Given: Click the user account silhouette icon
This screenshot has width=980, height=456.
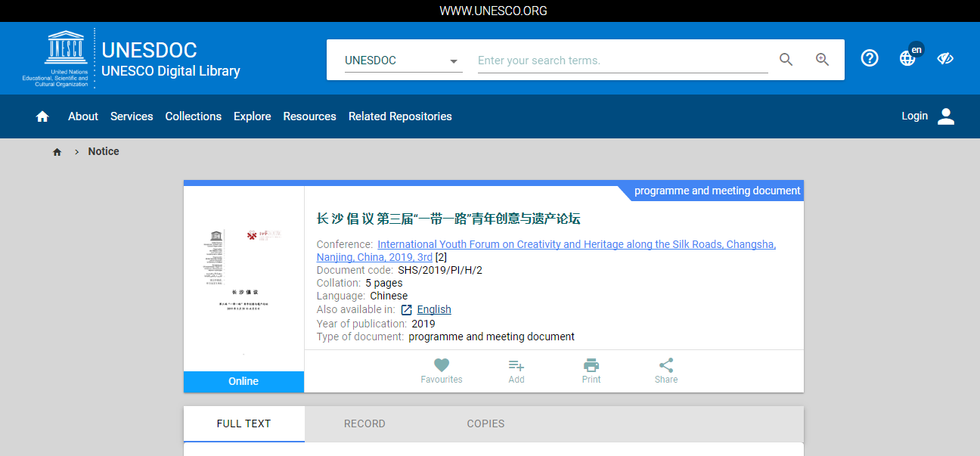Looking at the screenshot, I should pos(946,116).
